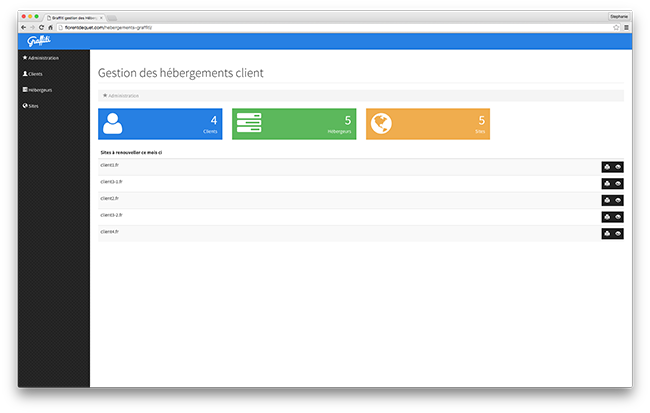Image resolution: width=650 pixels, height=413 pixels.
Task: Click the eye view icon for client2.fr
Action: pos(618,200)
